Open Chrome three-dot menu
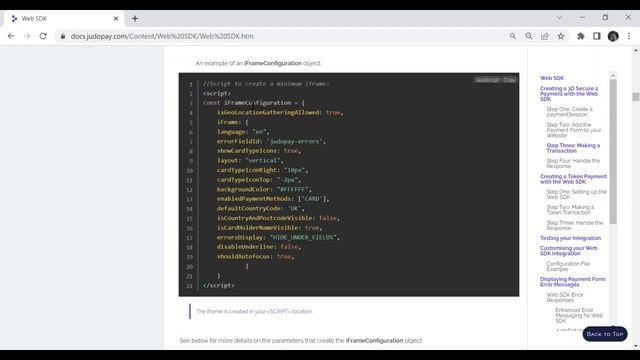Image resolution: width=640 pixels, height=360 pixels. click(x=629, y=36)
